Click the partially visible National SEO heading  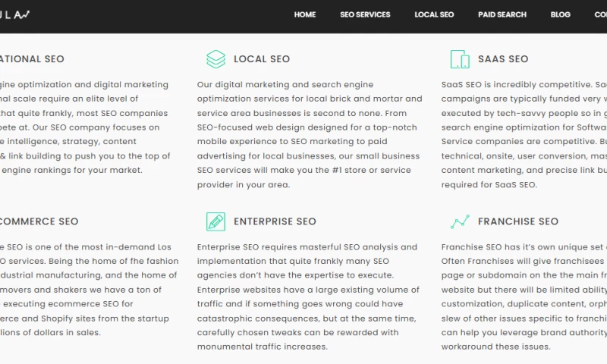(x=32, y=59)
